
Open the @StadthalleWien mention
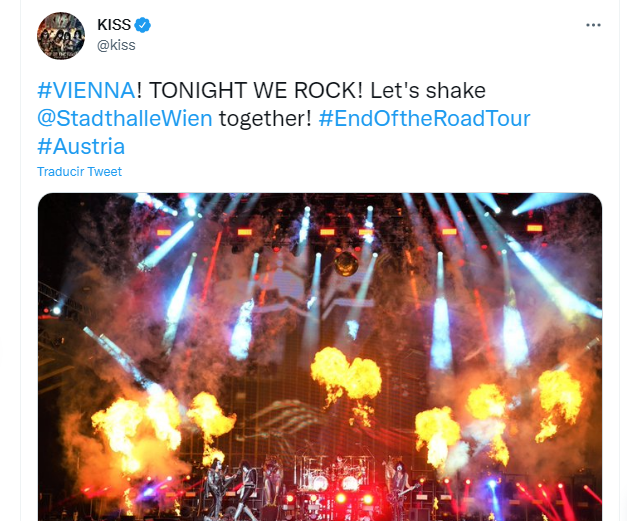pyautogui.click(x=124, y=119)
